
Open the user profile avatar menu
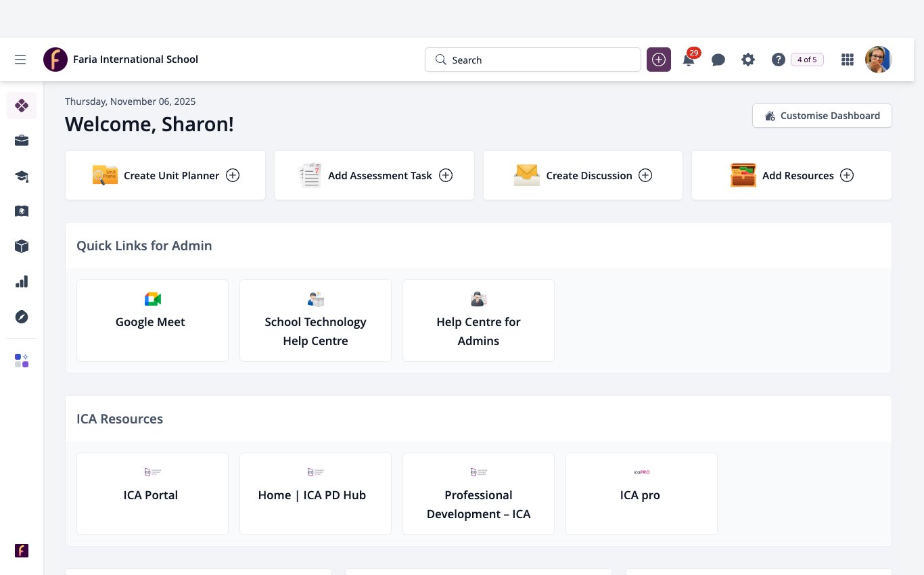click(x=879, y=60)
